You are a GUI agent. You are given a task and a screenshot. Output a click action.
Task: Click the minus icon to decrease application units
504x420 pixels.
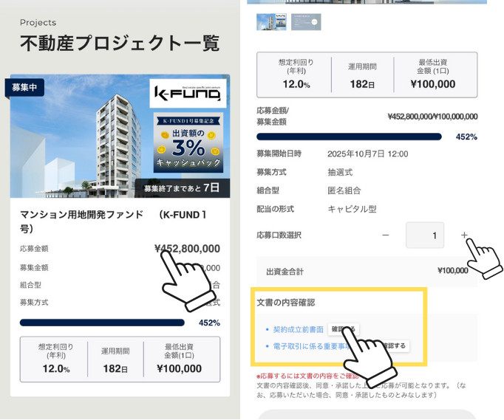[385, 235]
